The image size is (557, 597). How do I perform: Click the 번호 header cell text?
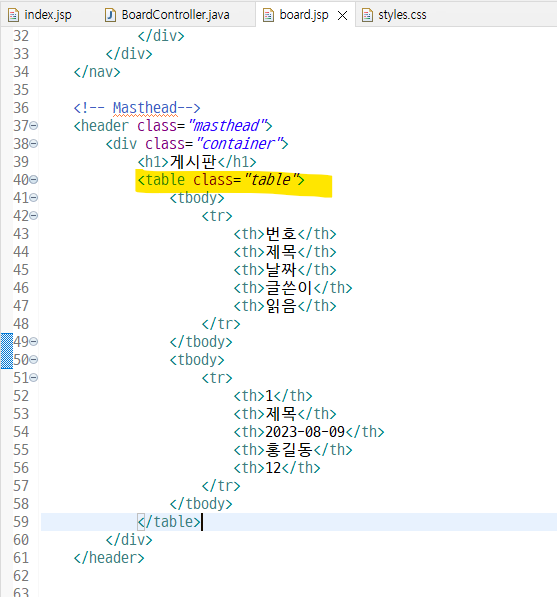281,234
